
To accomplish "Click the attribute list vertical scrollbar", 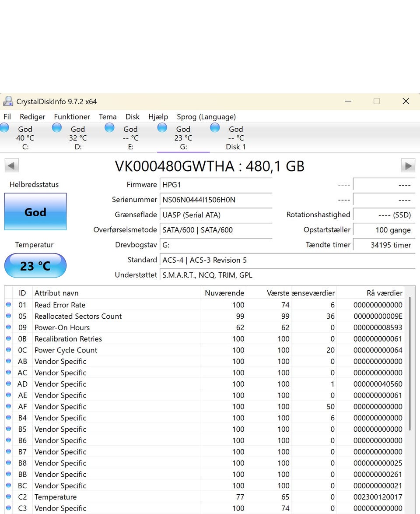I will [410, 363].
